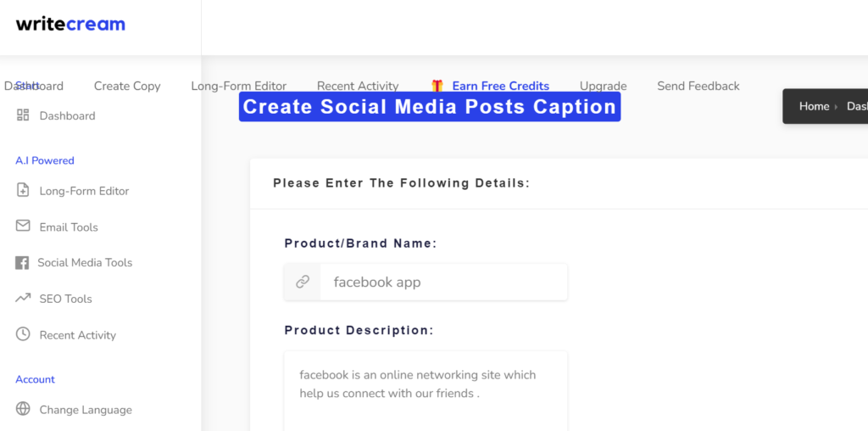Click the Recent Activity clock icon
The image size is (868, 431).
pos(23,334)
